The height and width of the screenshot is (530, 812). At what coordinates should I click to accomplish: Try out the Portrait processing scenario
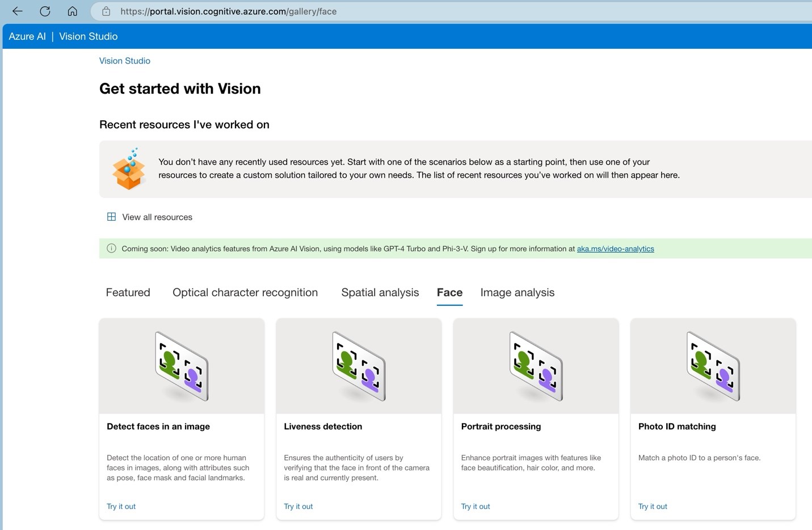pos(476,506)
